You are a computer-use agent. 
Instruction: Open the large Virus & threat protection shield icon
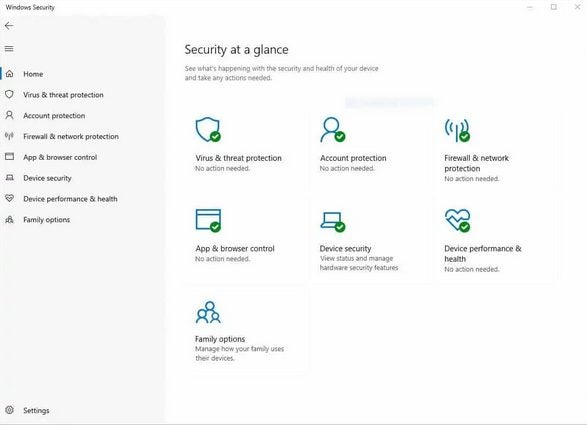point(208,130)
